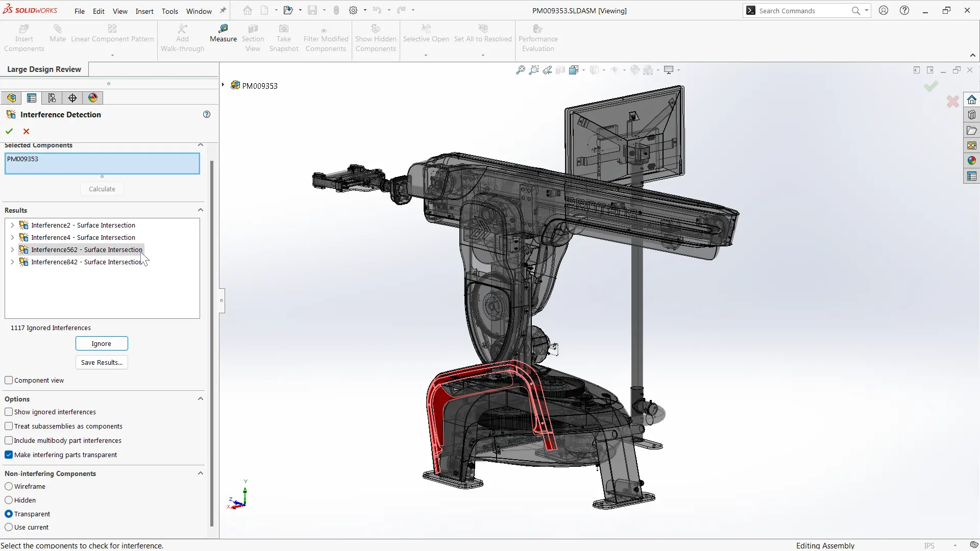
Task: Enable Make interfering parts transparent
Action: click(9, 455)
